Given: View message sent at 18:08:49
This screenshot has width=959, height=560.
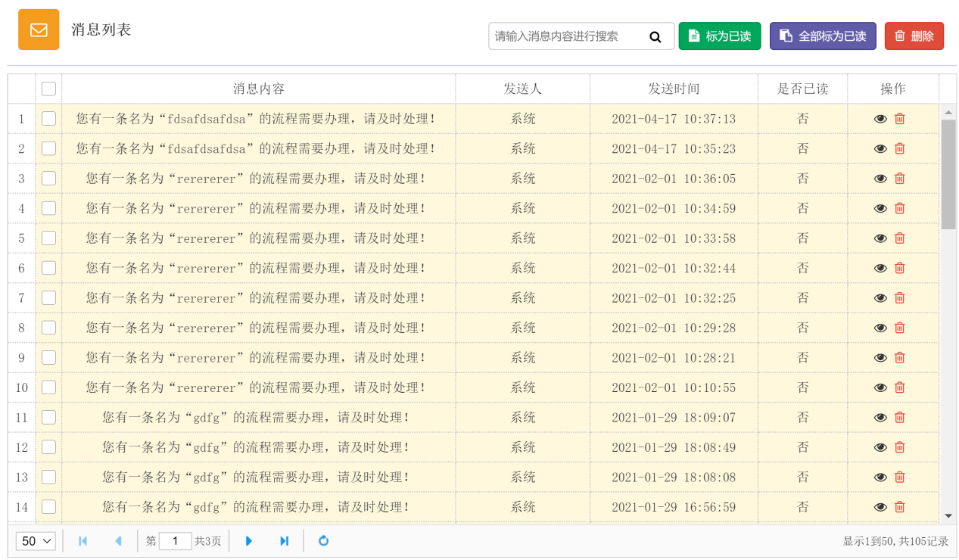Looking at the screenshot, I should [x=880, y=448].
